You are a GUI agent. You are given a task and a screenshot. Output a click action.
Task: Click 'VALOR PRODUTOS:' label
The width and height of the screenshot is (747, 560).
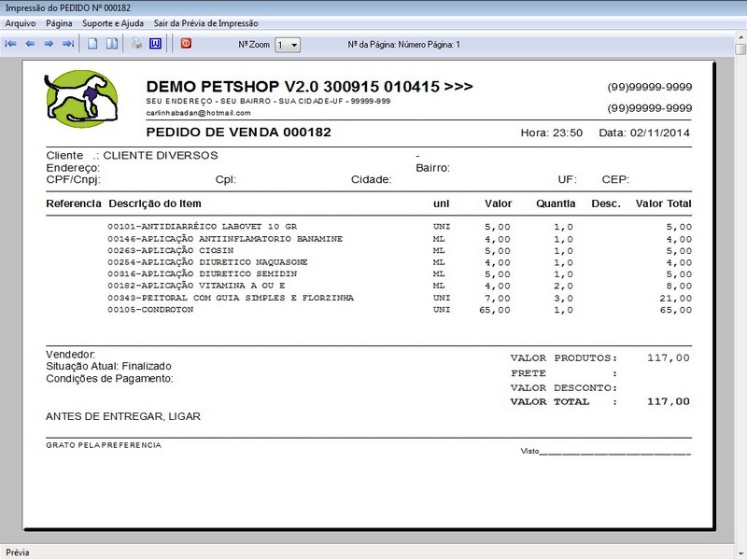pos(564,358)
